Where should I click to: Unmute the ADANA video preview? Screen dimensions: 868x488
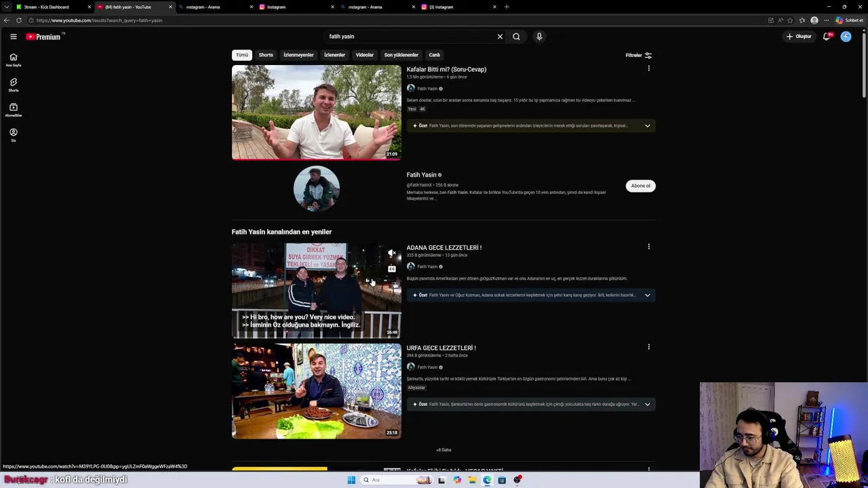[391, 253]
